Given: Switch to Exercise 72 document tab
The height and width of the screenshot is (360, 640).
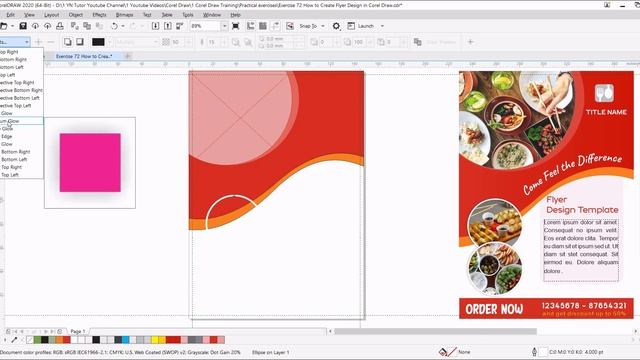Looking at the screenshot, I should 84,56.
